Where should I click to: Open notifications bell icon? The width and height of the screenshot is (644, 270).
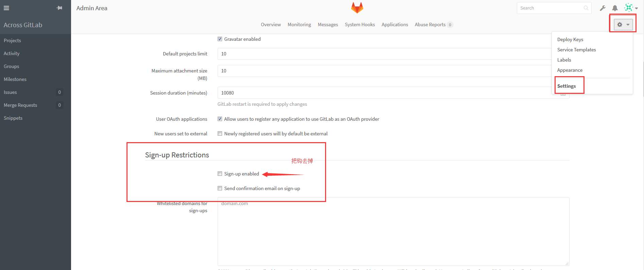point(615,8)
